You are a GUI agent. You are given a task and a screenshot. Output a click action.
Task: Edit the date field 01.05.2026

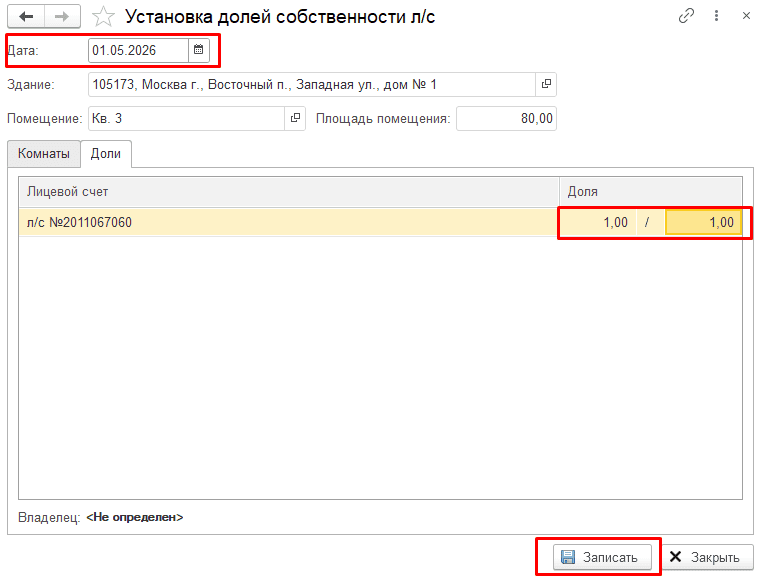point(139,50)
